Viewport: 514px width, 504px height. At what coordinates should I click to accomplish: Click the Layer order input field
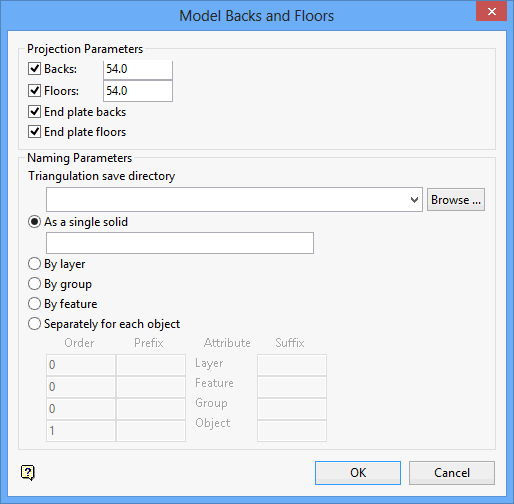(x=81, y=365)
